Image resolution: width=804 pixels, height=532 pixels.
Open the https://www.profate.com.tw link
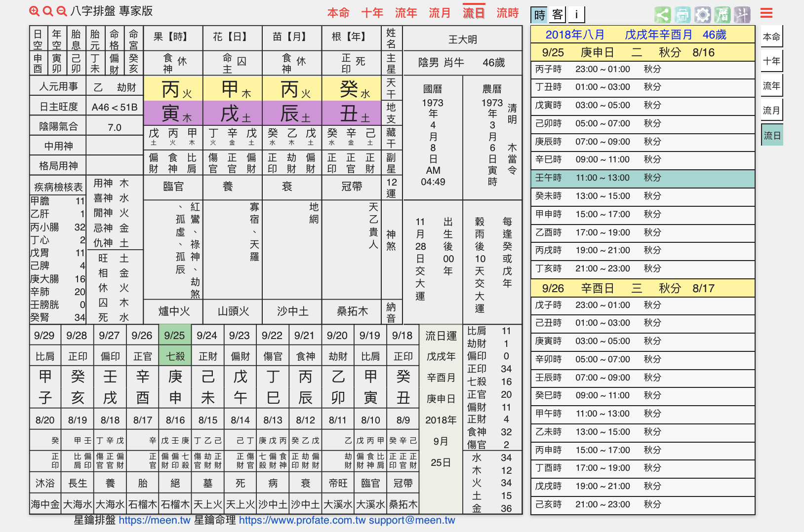(303, 520)
